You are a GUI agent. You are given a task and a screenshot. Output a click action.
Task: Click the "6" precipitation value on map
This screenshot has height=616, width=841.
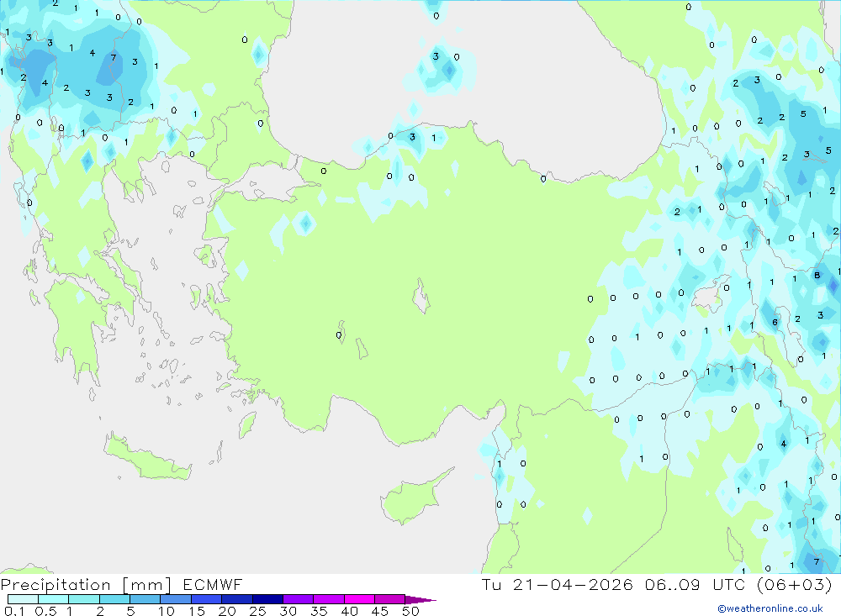point(775,322)
